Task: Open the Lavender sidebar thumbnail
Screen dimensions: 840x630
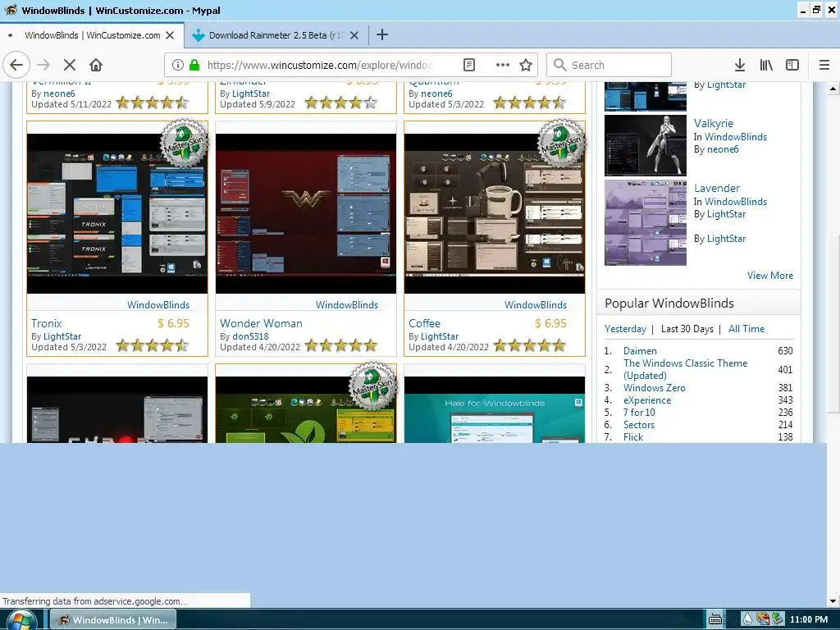Action: [646, 222]
